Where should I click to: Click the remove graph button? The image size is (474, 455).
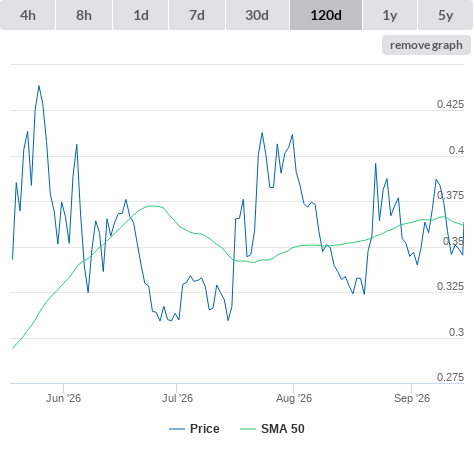(426, 45)
